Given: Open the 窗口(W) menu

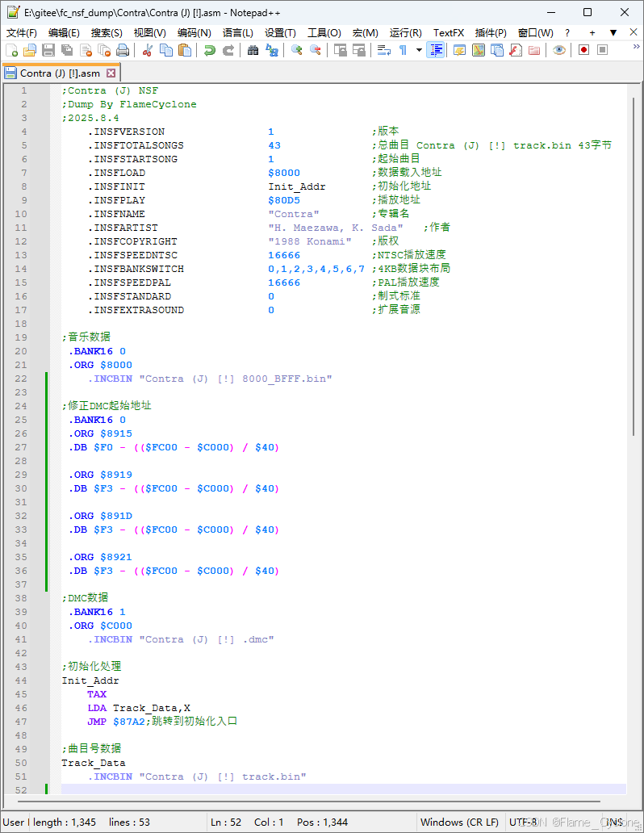Looking at the screenshot, I should pyautogui.click(x=536, y=33).
